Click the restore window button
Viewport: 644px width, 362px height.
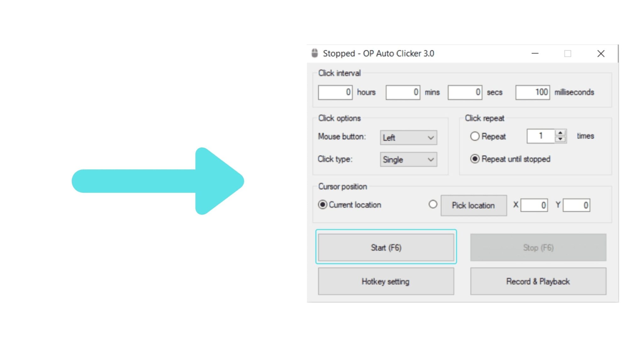tap(568, 53)
